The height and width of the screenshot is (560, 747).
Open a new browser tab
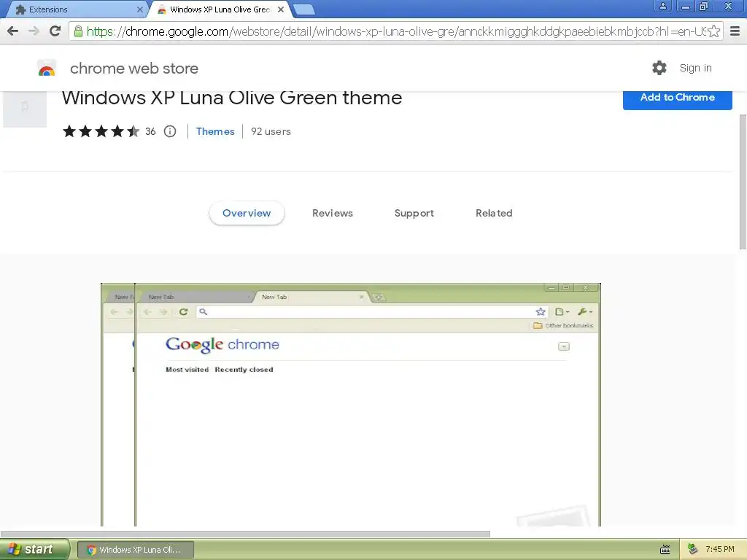coord(303,9)
